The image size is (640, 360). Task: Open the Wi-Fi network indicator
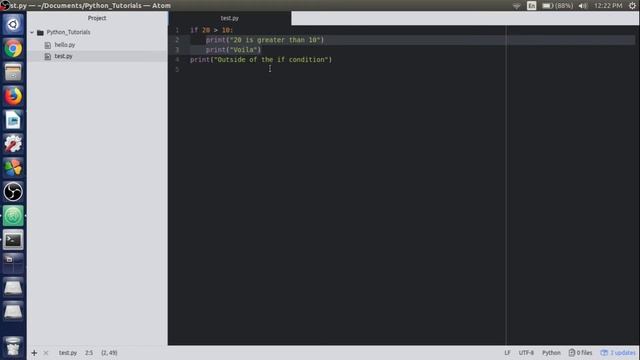tap(517, 6)
